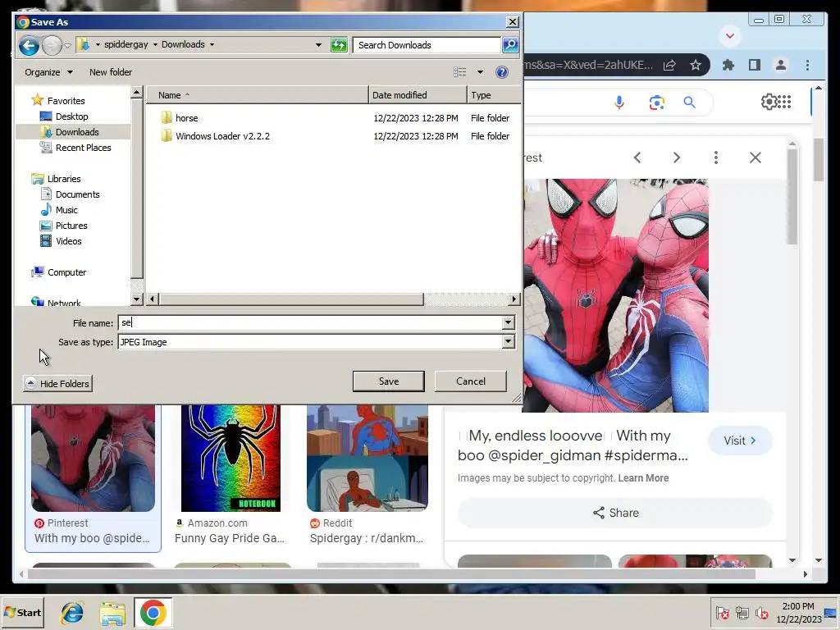Open the Start menu
Screen dimensions: 840x630
pyautogui.click(x=22, y=612)
